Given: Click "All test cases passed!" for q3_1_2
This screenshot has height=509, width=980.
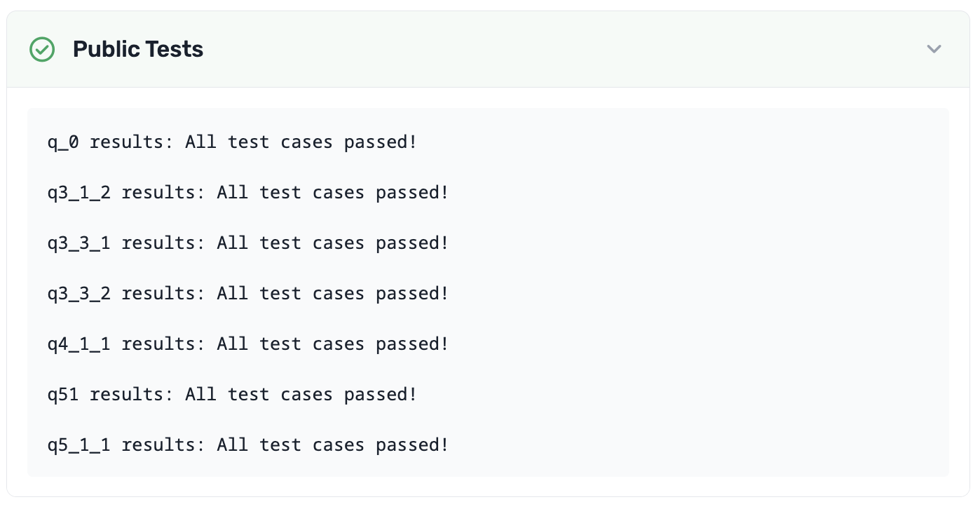Looking at the screenshot, I should (x=332, y=193).
